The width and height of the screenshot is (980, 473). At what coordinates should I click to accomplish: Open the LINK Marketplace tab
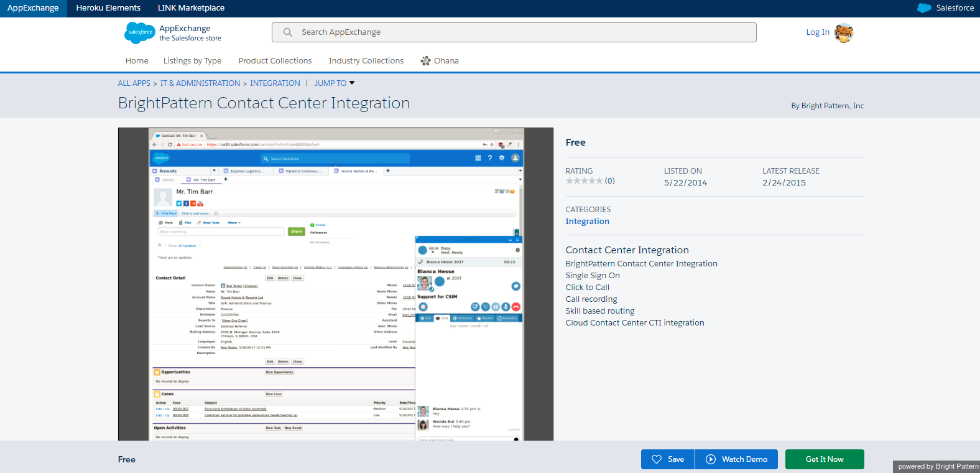click(x=191, y=8)
